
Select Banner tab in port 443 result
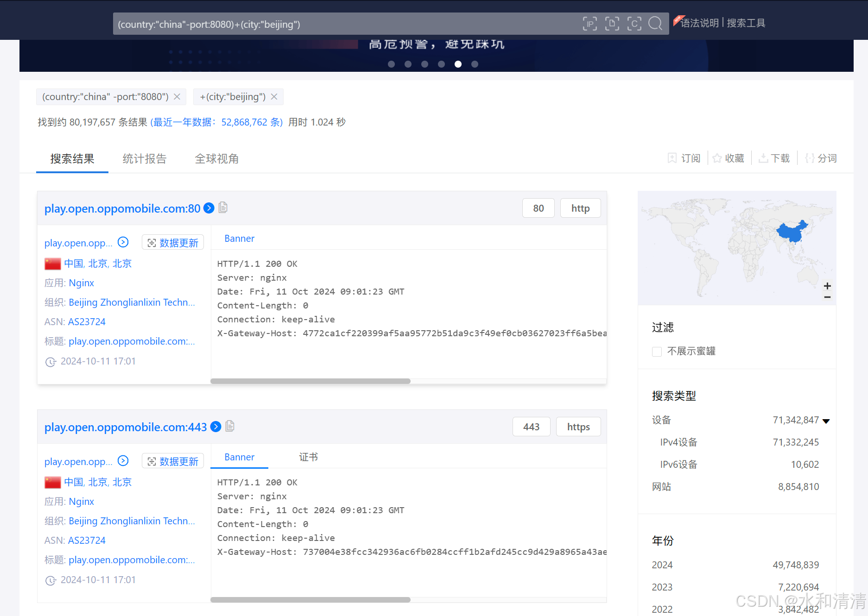(239, 457)
